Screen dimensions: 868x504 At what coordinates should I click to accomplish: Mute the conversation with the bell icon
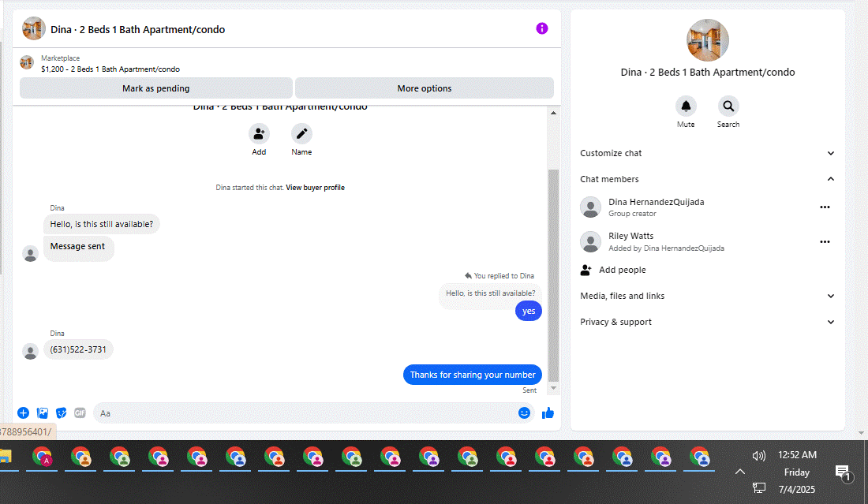click(x=685, y=106)
